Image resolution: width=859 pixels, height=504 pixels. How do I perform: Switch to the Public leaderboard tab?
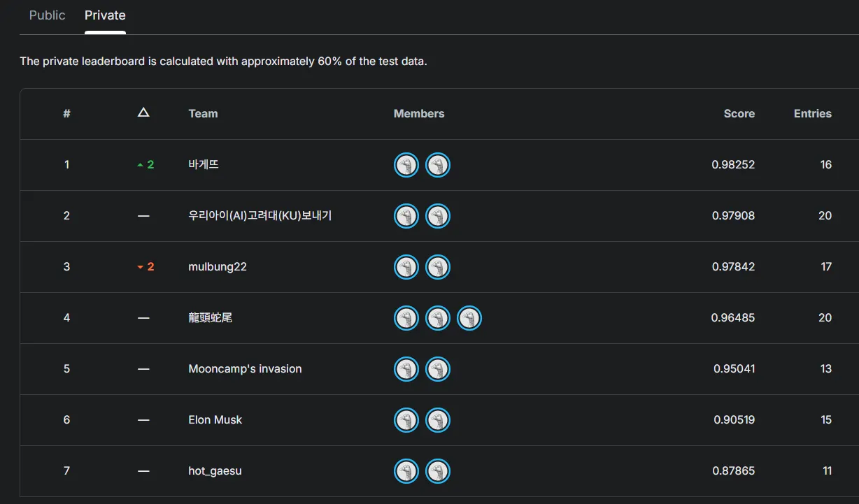47,15
